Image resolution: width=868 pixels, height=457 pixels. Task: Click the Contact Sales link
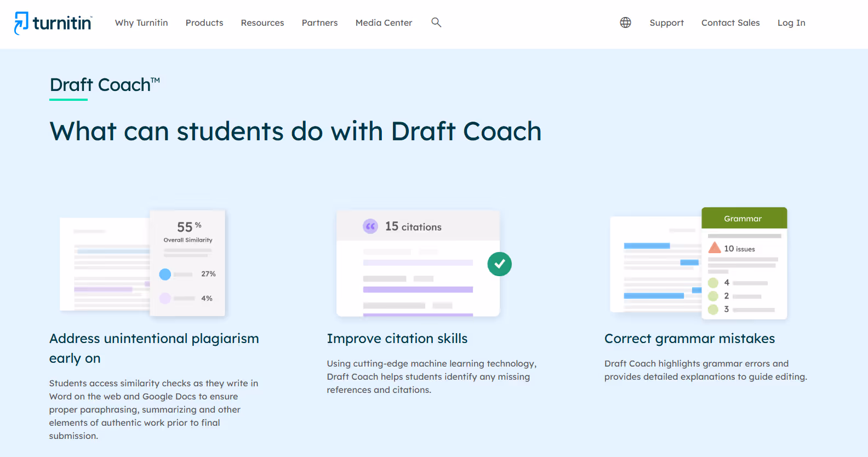(x=730, y=22)
